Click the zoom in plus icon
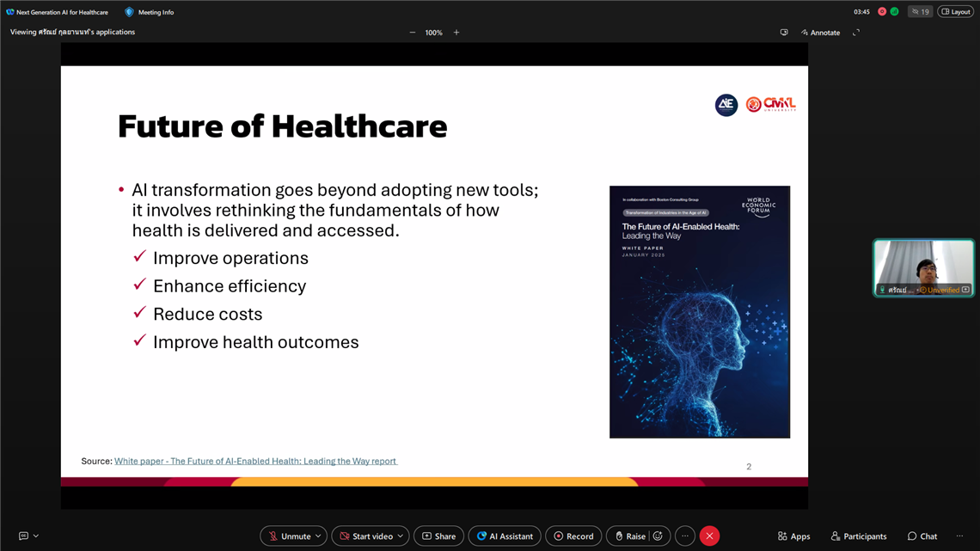This screenshot has height=551, width=980. [x=456, y=33]
